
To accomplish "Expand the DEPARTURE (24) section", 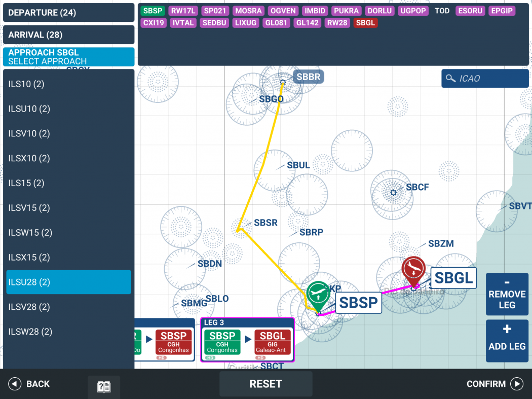I will coord(68,12).
